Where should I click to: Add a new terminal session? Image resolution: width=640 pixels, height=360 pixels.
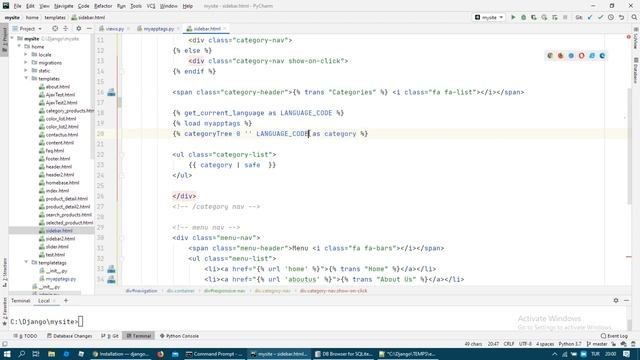(66, 301)
